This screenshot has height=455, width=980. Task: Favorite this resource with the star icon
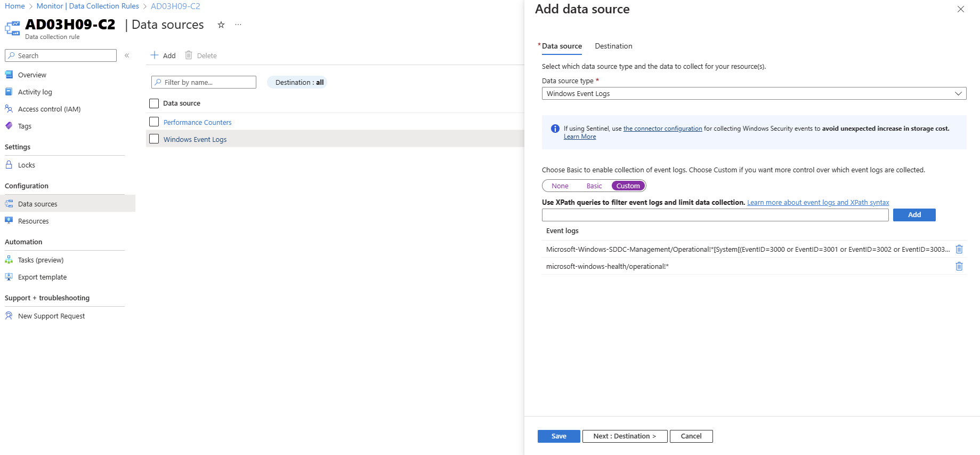tap(221, 25)
